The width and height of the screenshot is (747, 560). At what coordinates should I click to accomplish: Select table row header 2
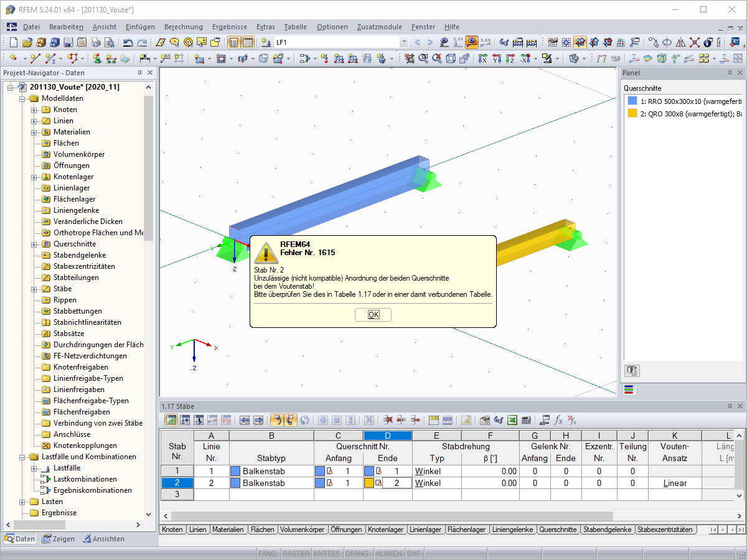tap(177, 483)
